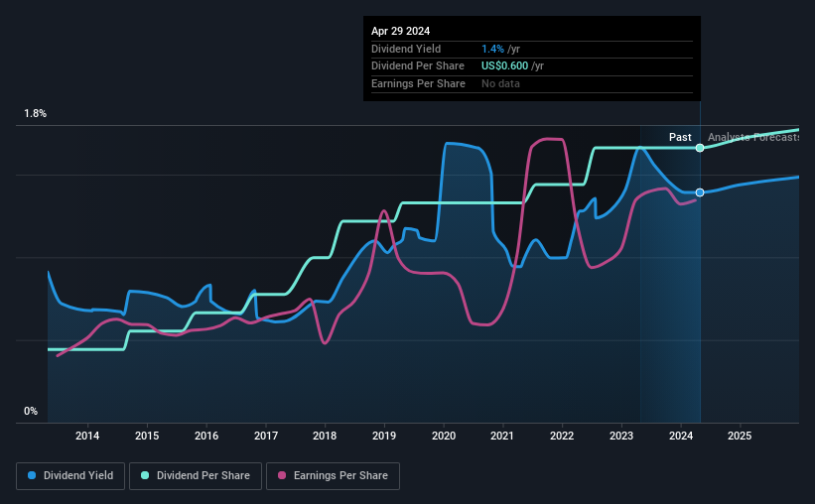Viewport: 815px width, 504px height.
Task: Click the No data earnings value
Action: (x=500, y=83)
